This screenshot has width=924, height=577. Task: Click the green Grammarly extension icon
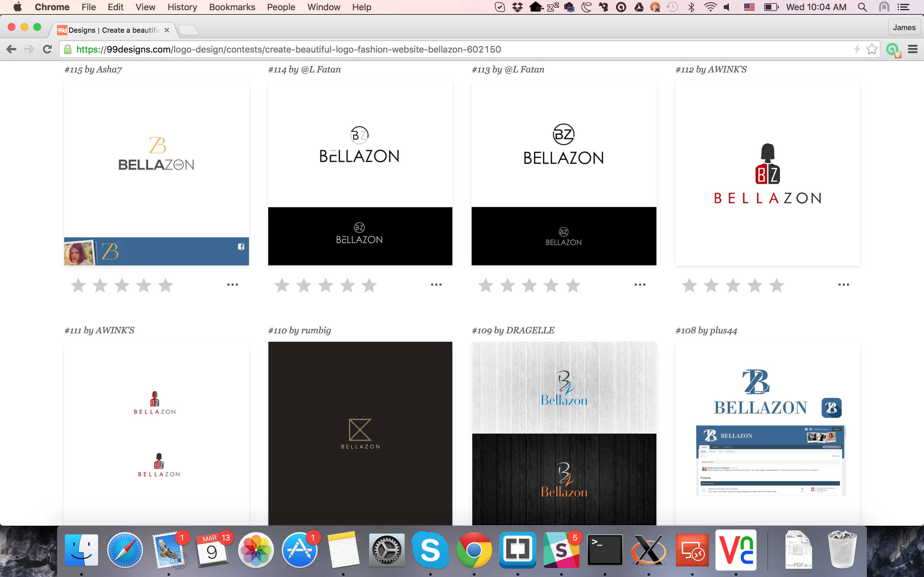(892, 49)
